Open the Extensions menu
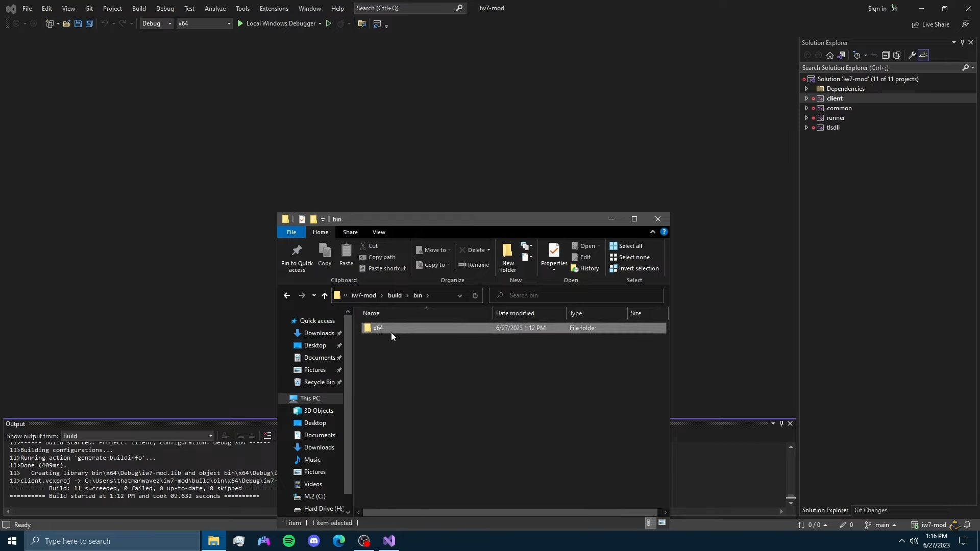Viewport: 980px width, 551px height. 274,8
